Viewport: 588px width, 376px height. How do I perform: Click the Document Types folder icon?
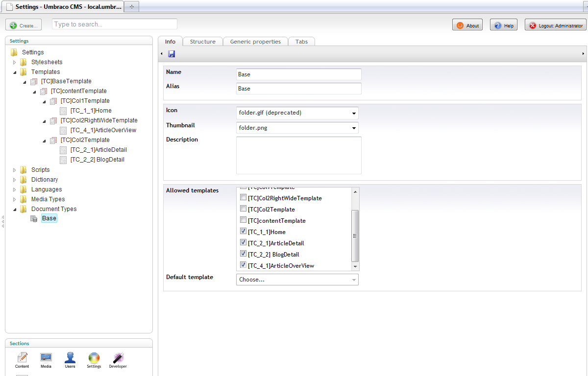click(x=24, y=209)
